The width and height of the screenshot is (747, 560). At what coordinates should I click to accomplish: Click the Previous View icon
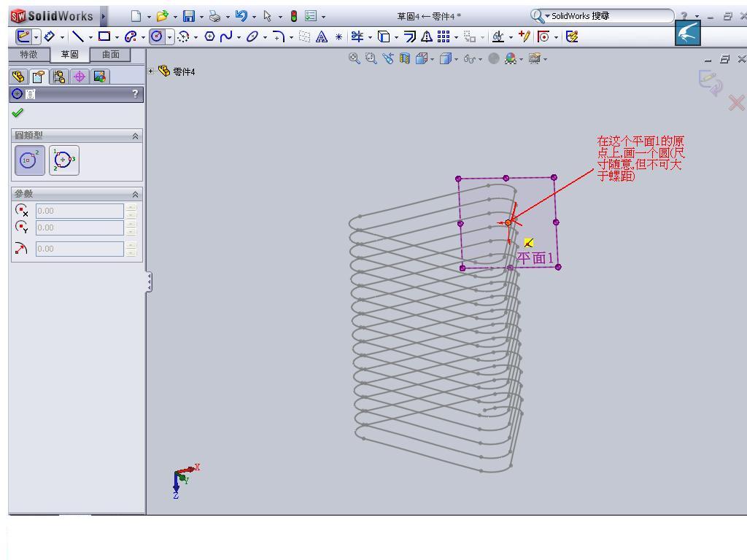[x=388, y=58]
